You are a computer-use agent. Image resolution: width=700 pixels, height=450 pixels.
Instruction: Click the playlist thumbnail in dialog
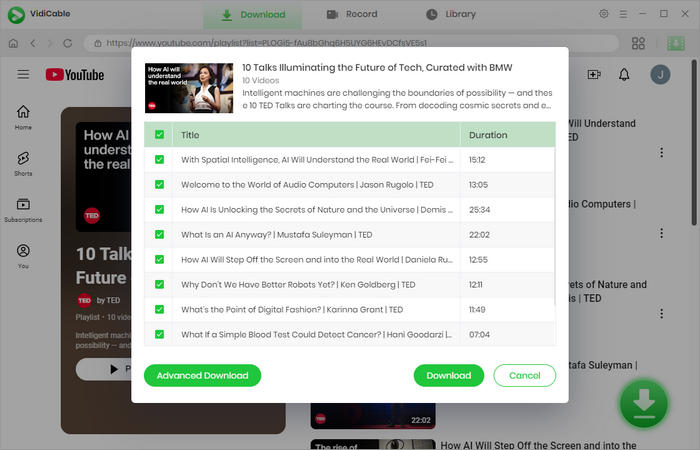click(189, 88)
